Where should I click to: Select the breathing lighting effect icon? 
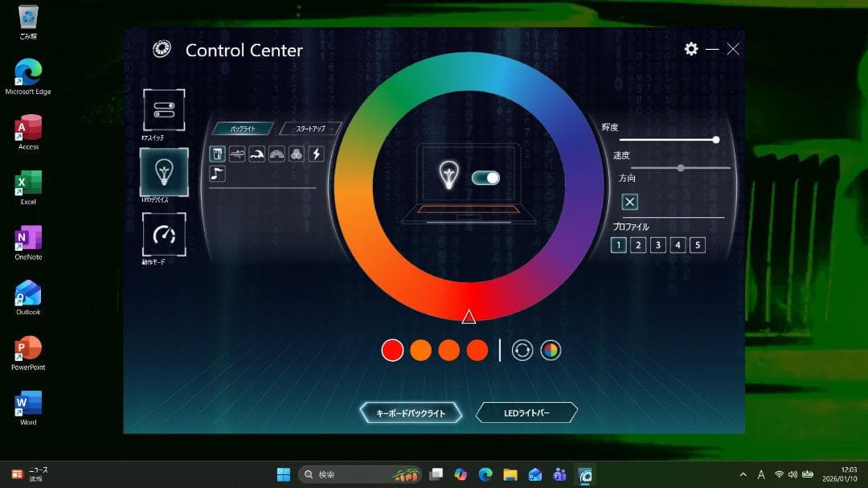coord(236,154)
